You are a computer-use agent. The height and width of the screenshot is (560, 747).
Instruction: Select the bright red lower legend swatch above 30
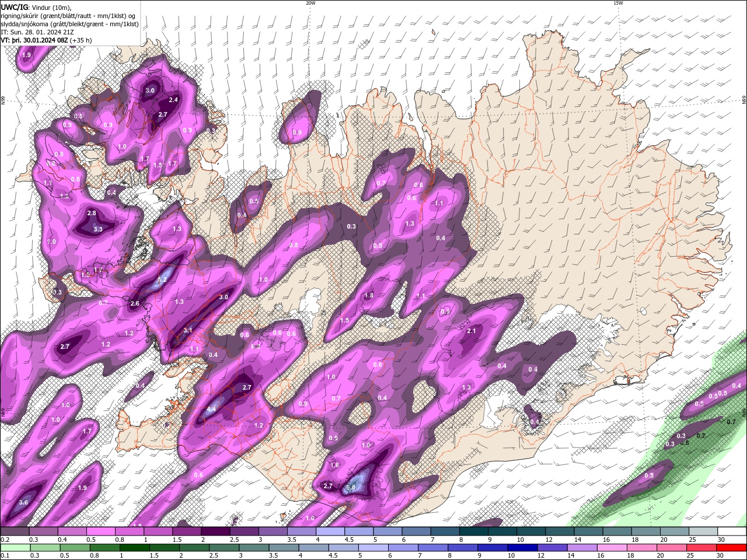(731, 548)
